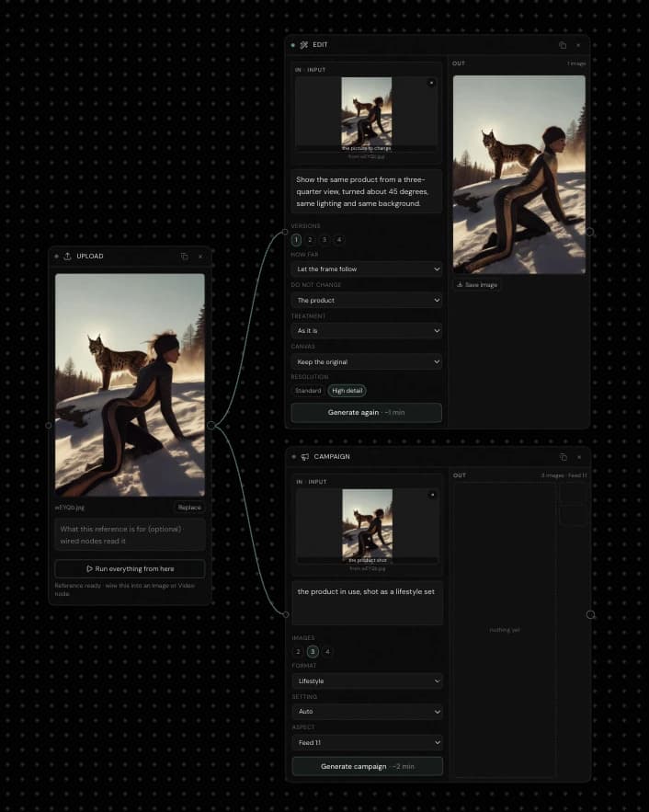Open the Aspect dropdown 'Feed 1:1'
Image resolution: width=649 pixels, height=812 pixels.
[368, 743]
